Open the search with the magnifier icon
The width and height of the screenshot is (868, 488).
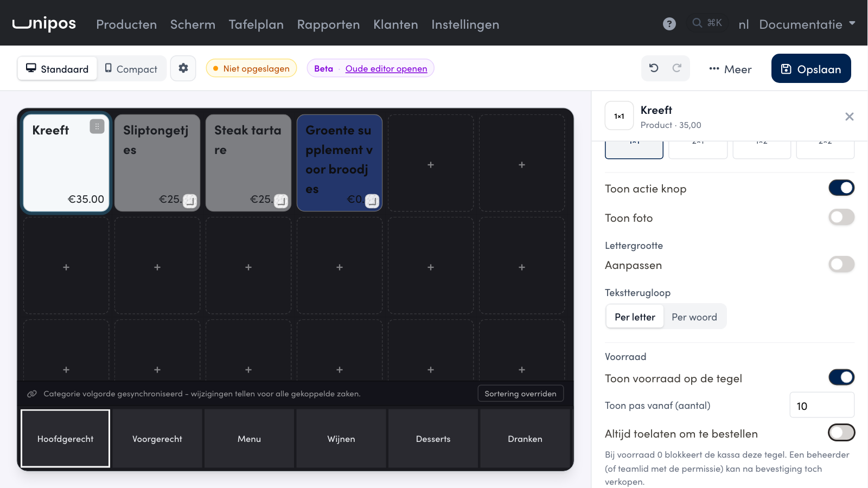click(x=707, y=23)
